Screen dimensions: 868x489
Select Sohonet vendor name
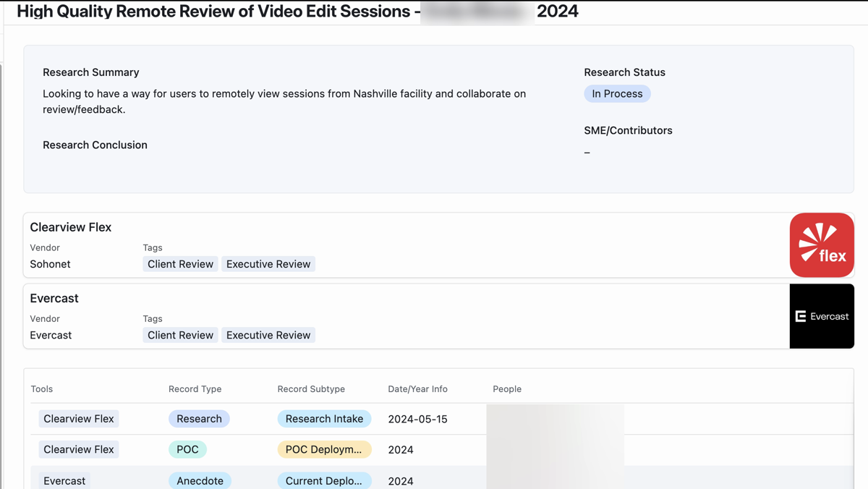[x=50, y=264]
